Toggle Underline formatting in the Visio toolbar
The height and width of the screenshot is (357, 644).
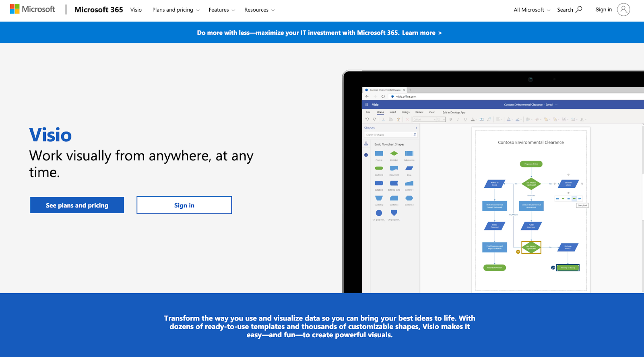pyautogui.click(x=465, y=119)
